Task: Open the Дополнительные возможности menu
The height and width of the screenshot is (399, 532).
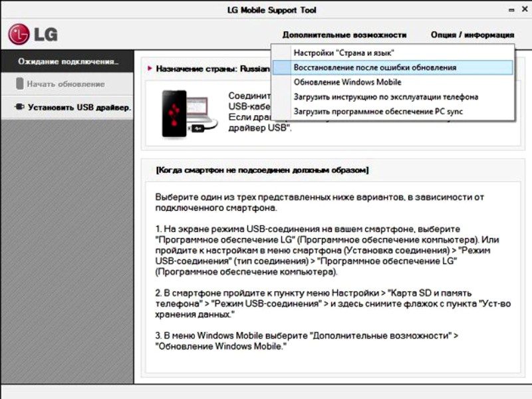Action: point(344,35)
